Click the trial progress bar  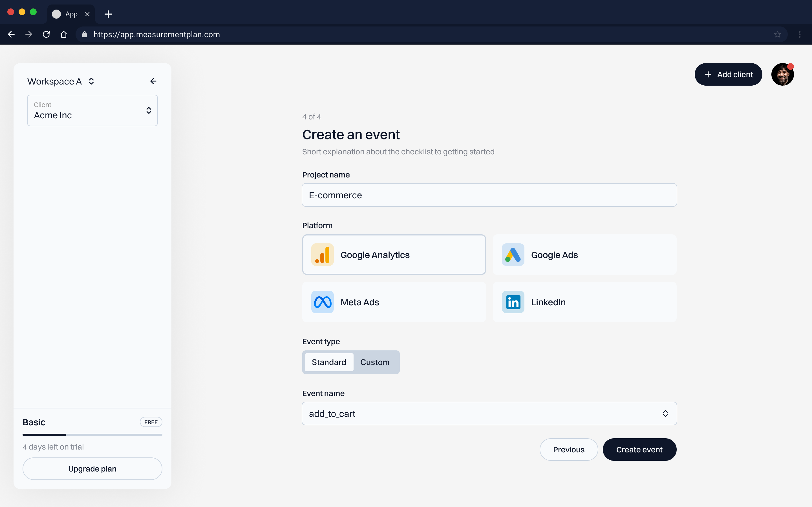(92, 435)
